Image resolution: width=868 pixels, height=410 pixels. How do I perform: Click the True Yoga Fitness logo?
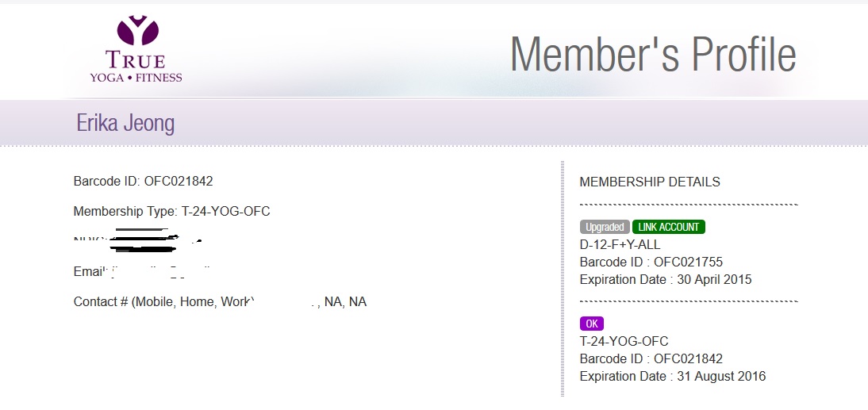[x=136, y=49]
